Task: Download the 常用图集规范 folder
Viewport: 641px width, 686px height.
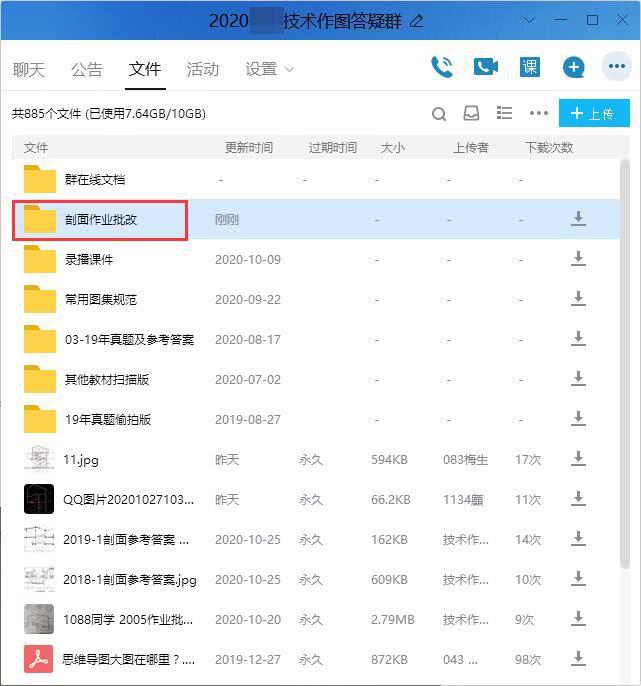Action: [x=578, y=298]
